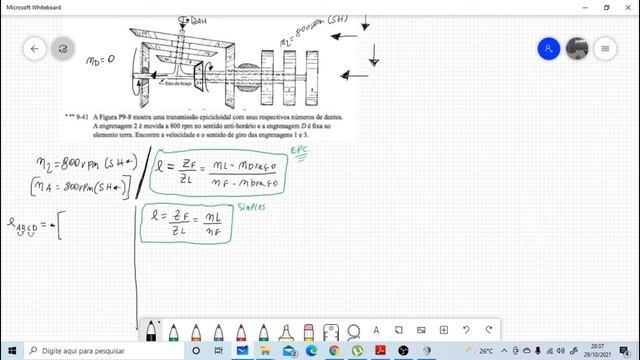640x360 pixels.
Task: Open network connection tray icon
Action: 550,351
